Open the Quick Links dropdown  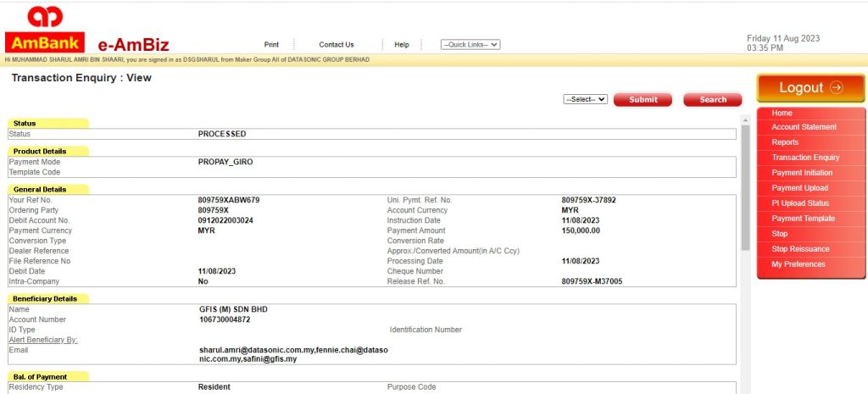[x=470, y=44]
